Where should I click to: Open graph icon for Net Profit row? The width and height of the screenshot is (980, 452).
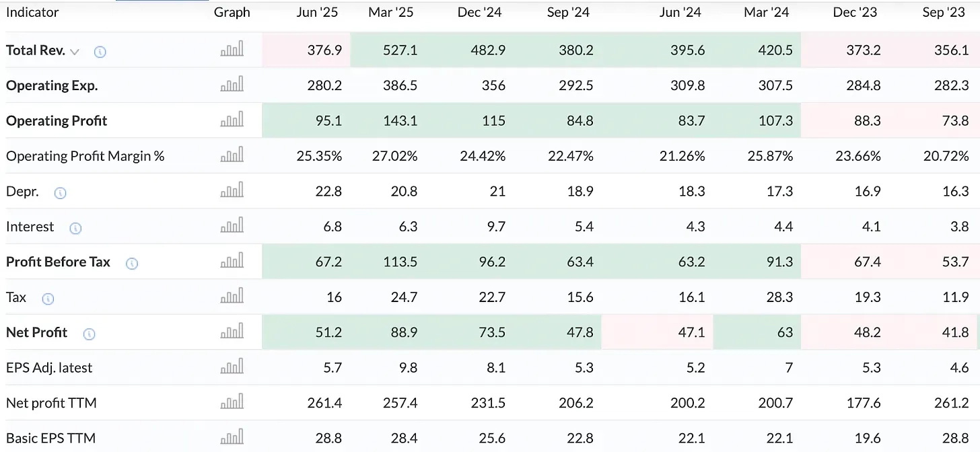coord(232,332)
